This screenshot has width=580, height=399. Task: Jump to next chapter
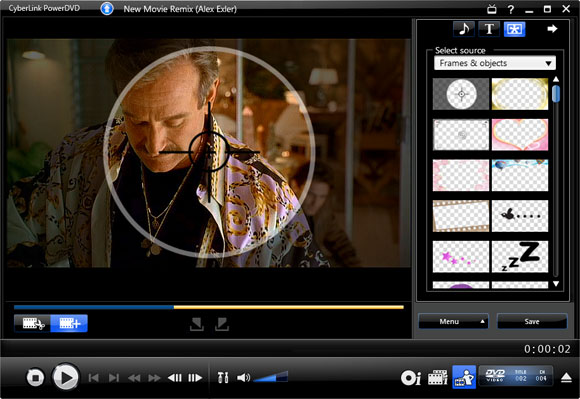(x=114, y=378)
